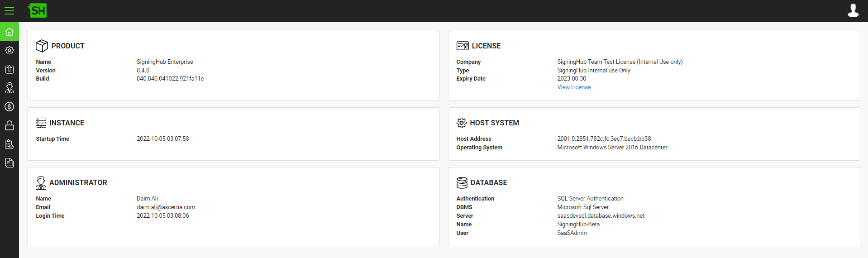Open the document logs icon in sidebar
The image size is (868, 258).
[9, 163]
